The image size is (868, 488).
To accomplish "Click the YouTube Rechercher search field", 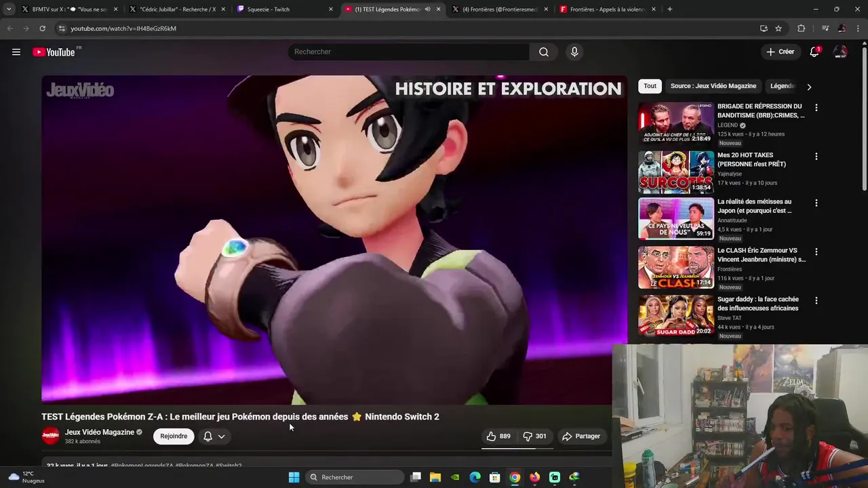I will click(x=409, y=52).
